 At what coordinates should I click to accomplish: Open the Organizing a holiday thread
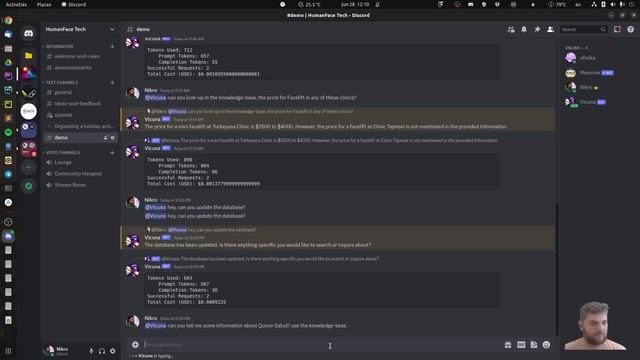tap(84, 127)
